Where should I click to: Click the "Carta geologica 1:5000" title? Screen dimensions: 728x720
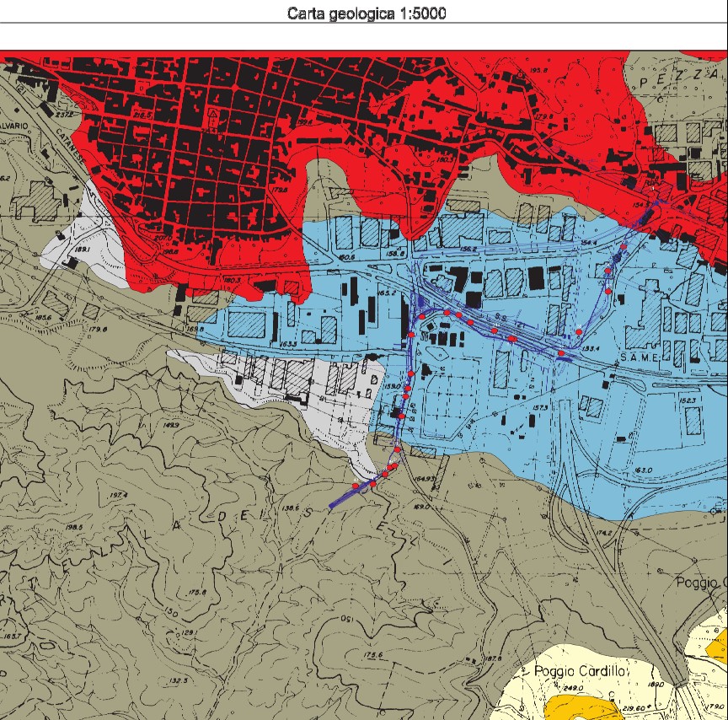366,13
